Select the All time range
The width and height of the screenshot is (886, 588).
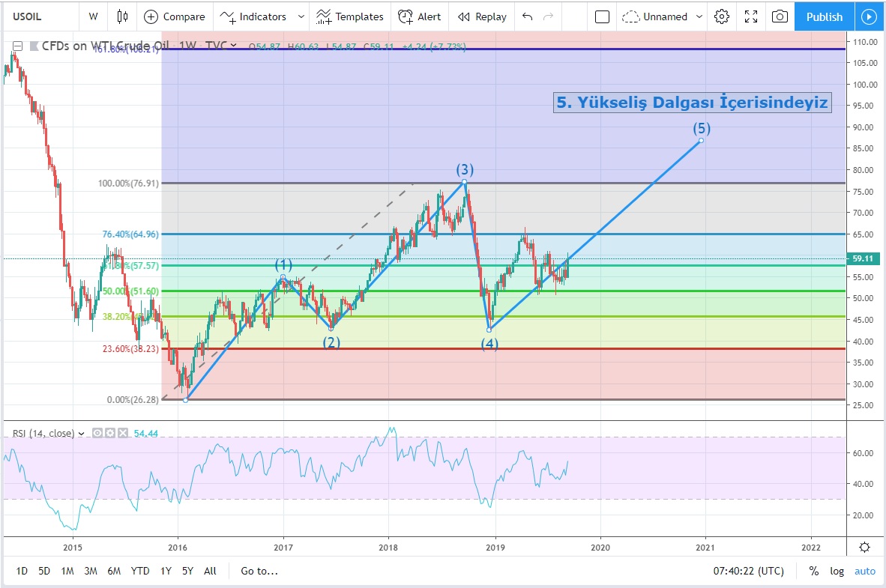[x=210, y=571]
